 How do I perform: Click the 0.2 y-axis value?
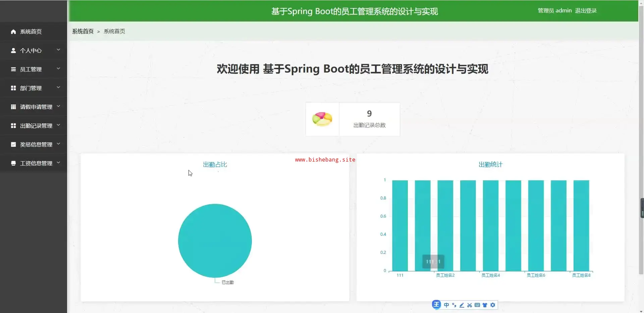tap(383, 253)
